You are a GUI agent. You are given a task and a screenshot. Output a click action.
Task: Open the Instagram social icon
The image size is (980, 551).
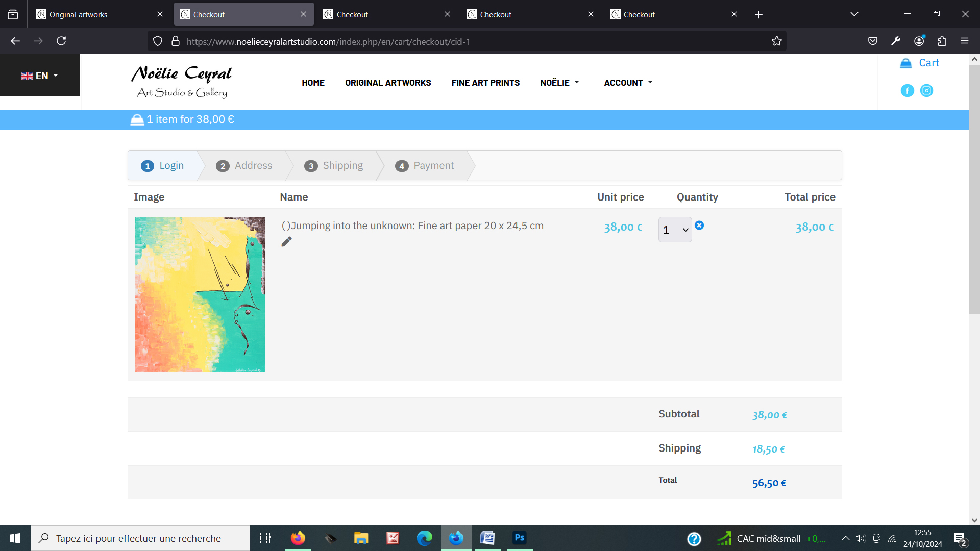(x=926, y=91)
